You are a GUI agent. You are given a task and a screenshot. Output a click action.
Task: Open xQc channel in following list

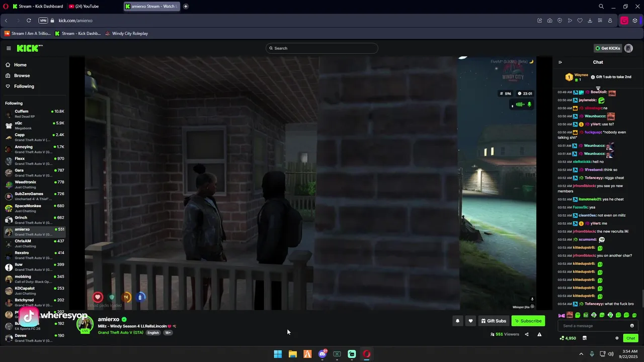[34, 125]
